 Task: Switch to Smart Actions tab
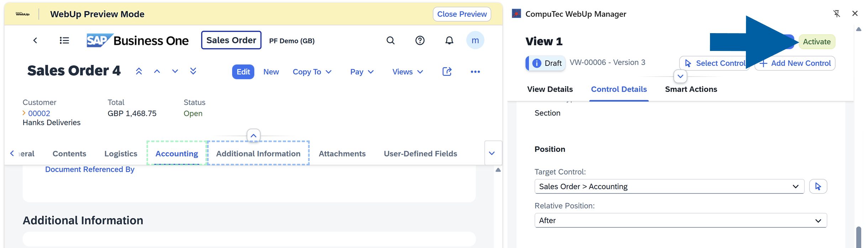[x=691, y=89]
